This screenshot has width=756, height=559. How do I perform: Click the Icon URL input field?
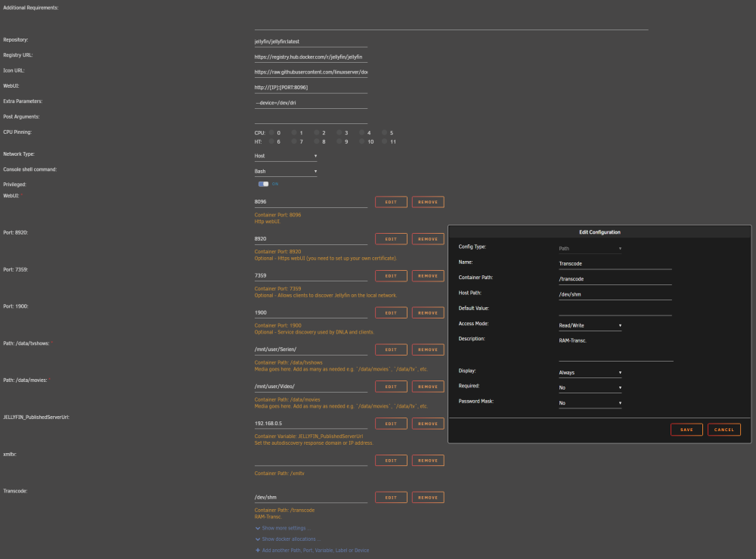pyautogui.click(x=311, y=73)
